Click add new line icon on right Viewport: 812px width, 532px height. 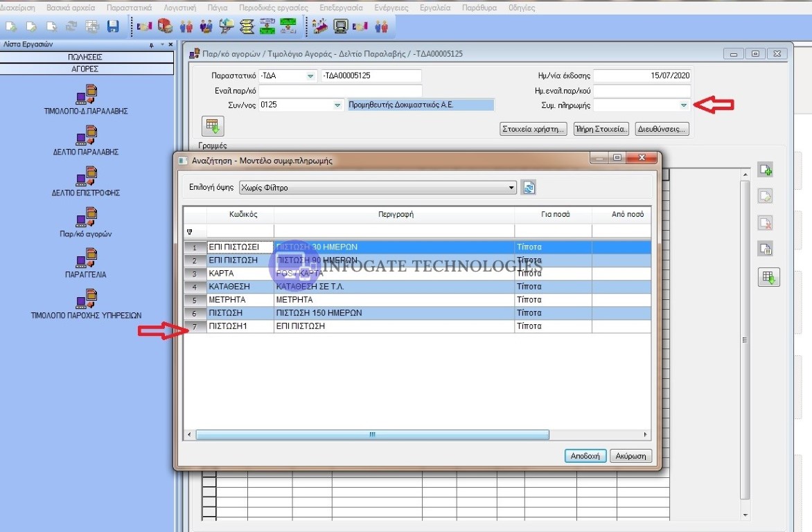coord(765,170)
